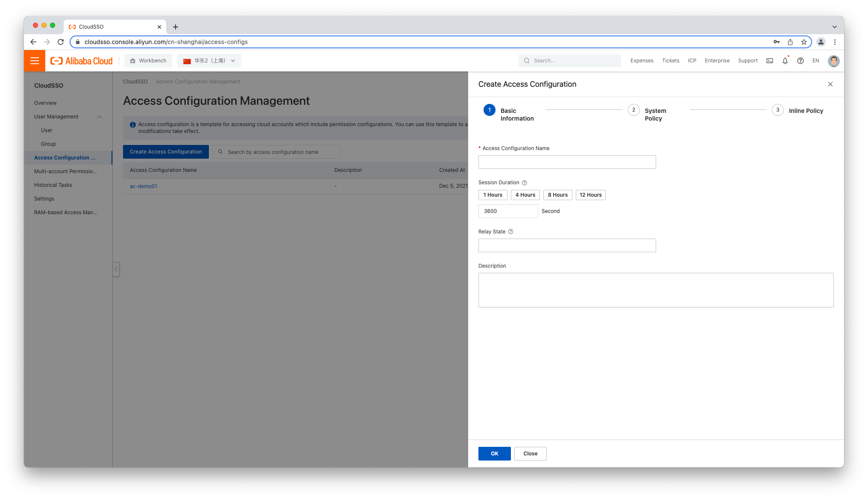Open Historical Tasks in the sidebar
This screenshot has height=499, width=868.
click(x=53, y=185)
